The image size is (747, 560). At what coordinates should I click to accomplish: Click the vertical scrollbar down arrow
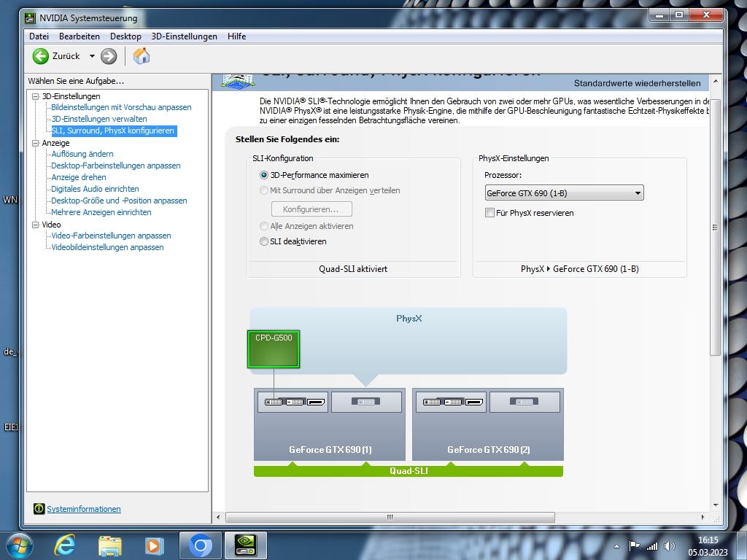pyautogui.click(x=716, y=505)
